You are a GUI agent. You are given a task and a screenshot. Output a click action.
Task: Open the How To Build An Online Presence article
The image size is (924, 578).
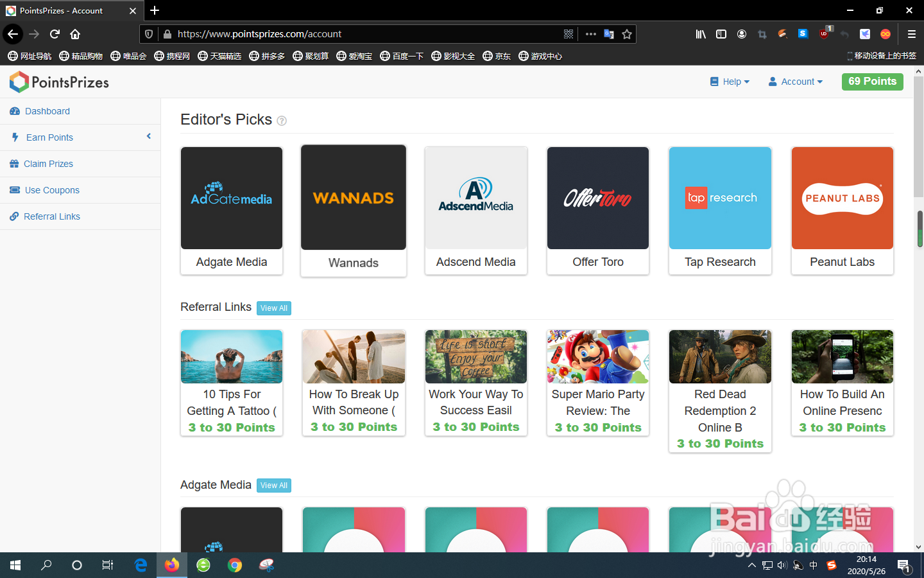click(843, 383)
